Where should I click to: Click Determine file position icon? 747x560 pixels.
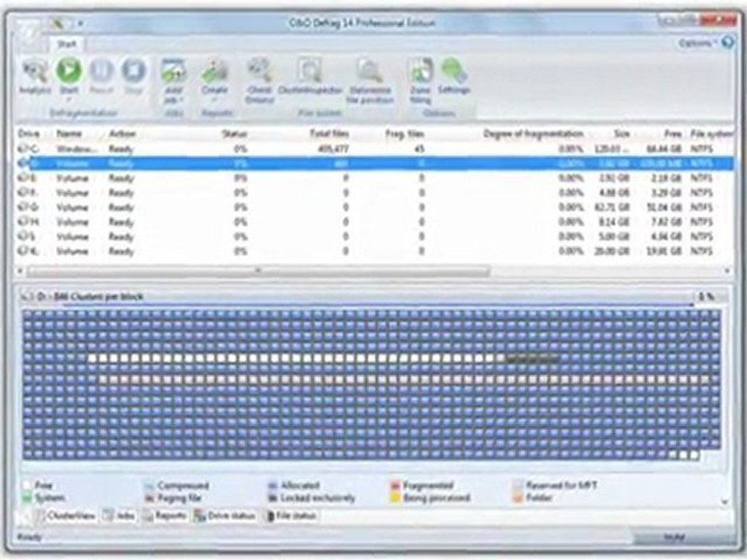(x=370, y=71)
